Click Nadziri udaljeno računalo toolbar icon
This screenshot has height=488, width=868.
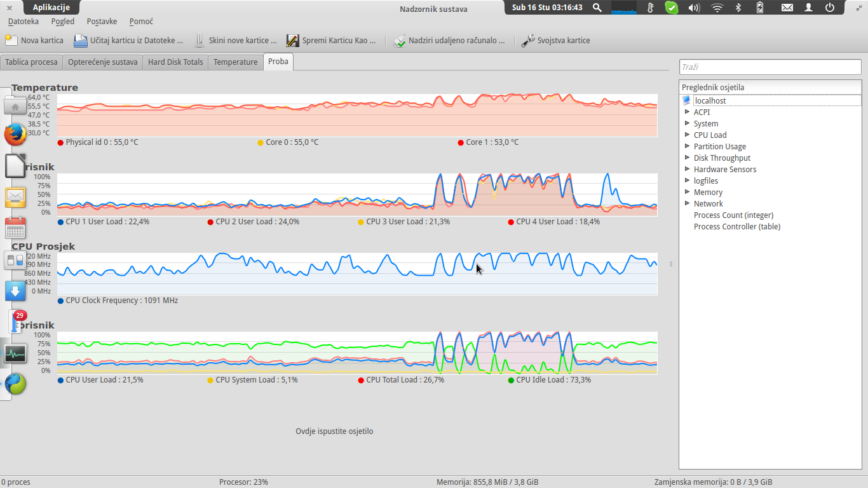[399, 41]
